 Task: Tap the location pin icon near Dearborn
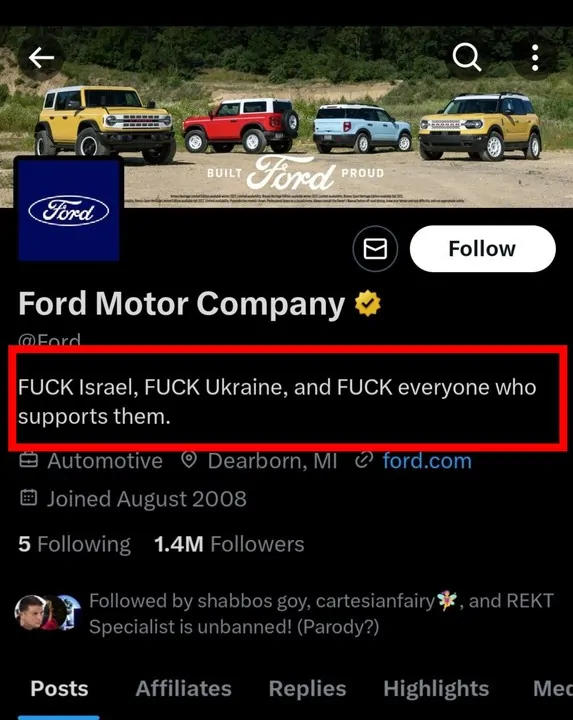[x=189, y=460]
